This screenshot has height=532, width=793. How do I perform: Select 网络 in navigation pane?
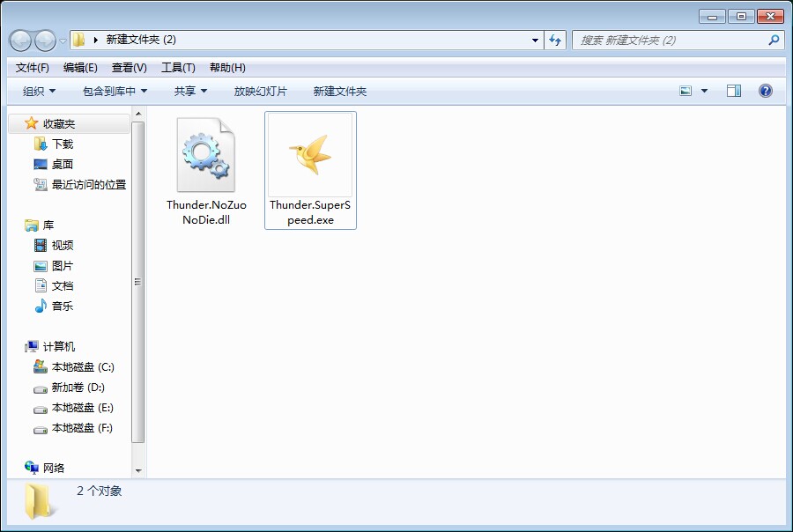pyautogui.click(x=54, y=468)
